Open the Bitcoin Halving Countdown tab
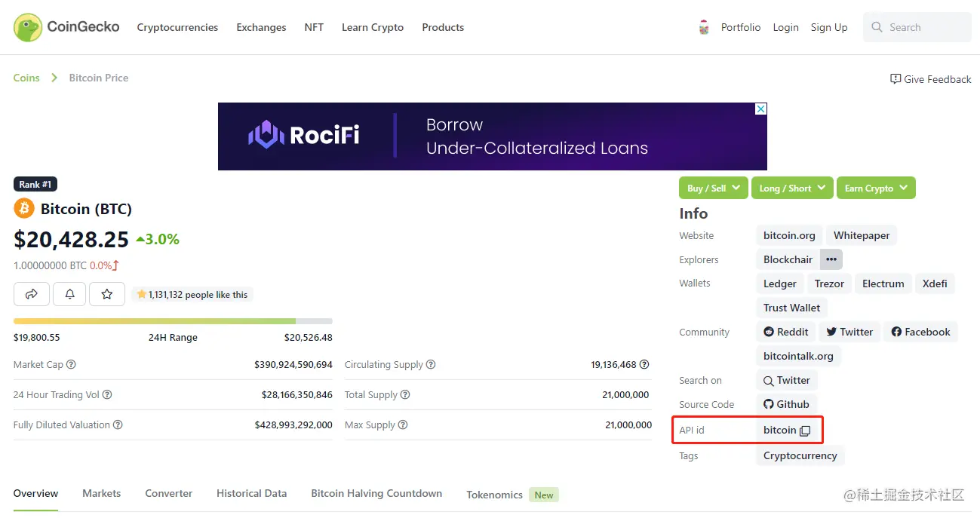 pos(376,493)
